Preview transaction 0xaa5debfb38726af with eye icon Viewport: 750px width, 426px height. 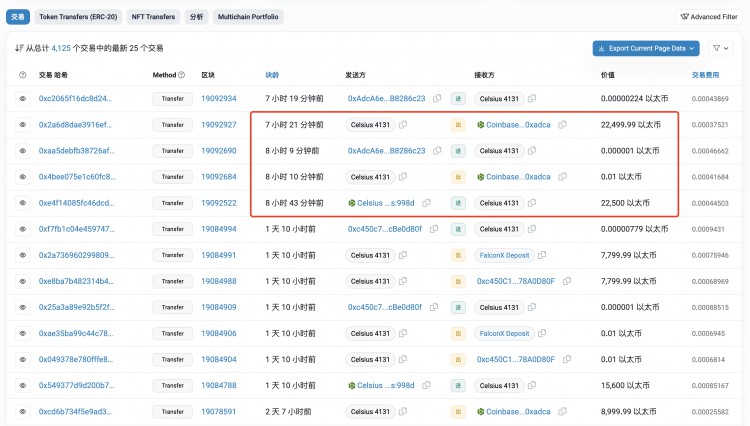pos(22,151)
